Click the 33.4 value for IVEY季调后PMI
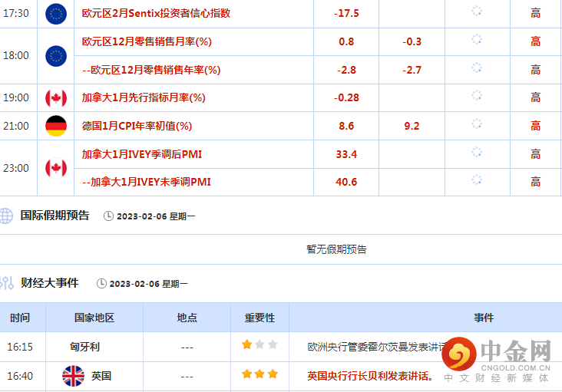Image resolution: width=562 pixels, height=392 pixels. [346, 154]
